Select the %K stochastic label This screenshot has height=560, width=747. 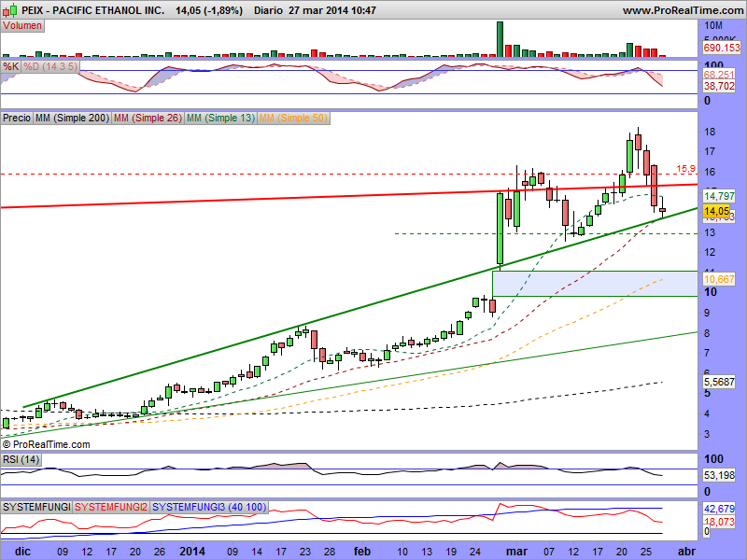11,66
